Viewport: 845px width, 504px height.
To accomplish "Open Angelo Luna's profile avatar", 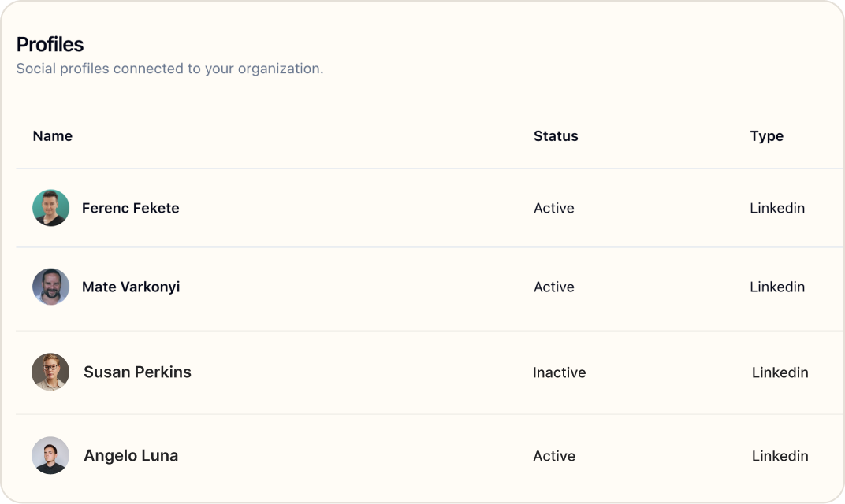I will (50, 455).
